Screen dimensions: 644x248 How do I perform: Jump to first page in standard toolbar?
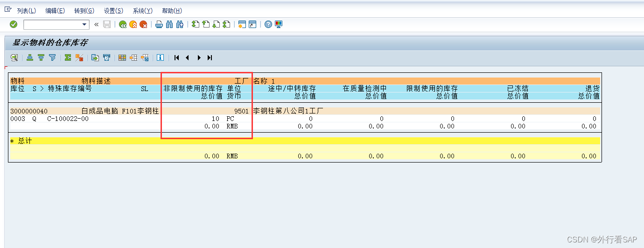pos(196,24)
